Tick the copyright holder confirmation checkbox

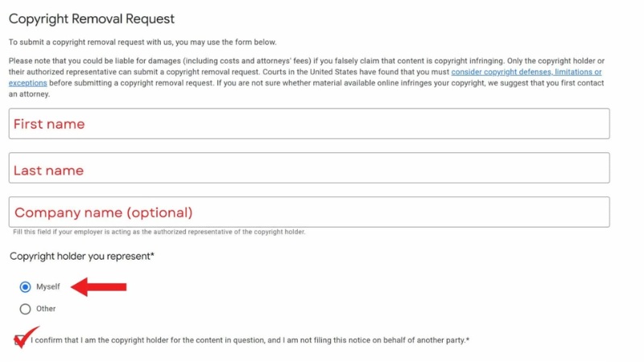19,340
